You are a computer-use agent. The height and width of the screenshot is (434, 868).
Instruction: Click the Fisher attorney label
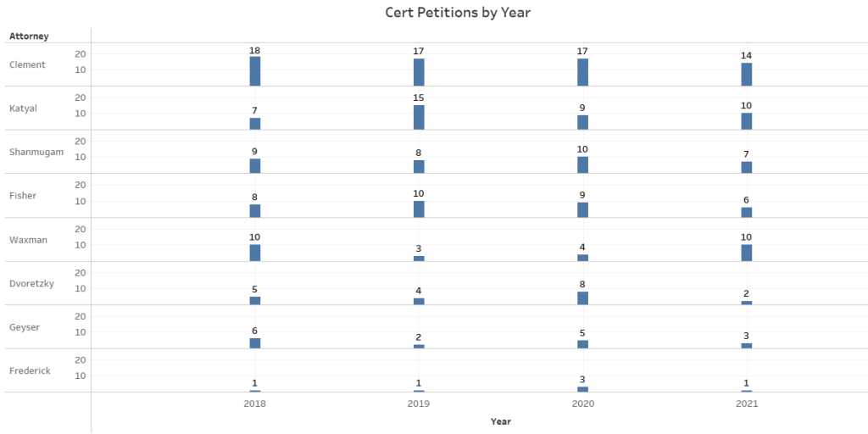(x=23, y=196)
